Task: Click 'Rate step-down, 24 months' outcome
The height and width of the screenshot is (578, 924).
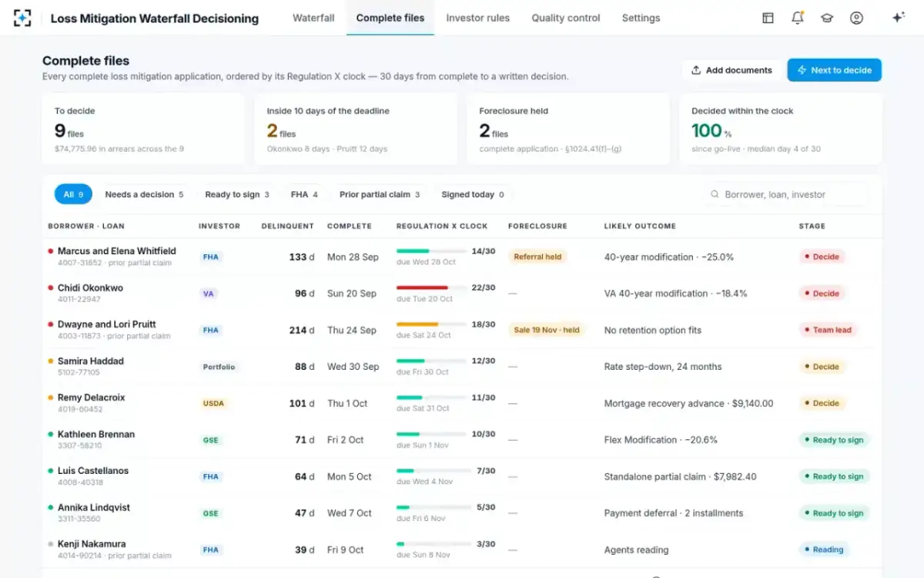Action: [663, 367]
